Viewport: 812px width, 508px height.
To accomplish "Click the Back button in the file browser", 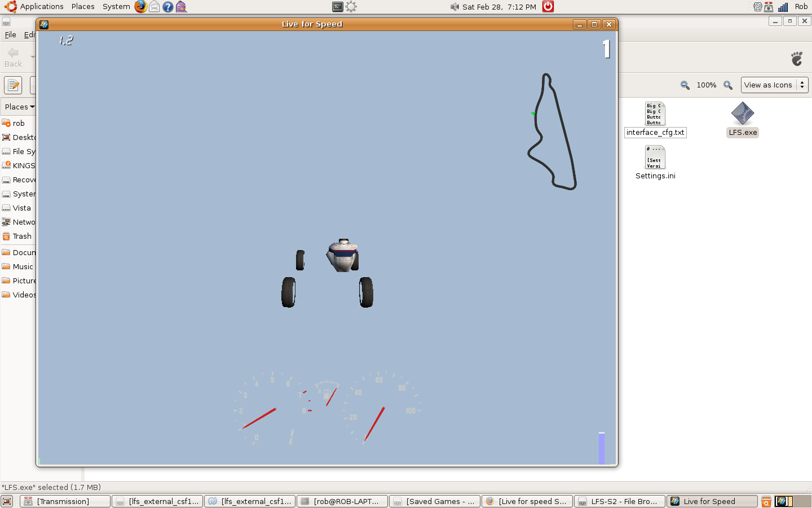I will click(13, 57).
